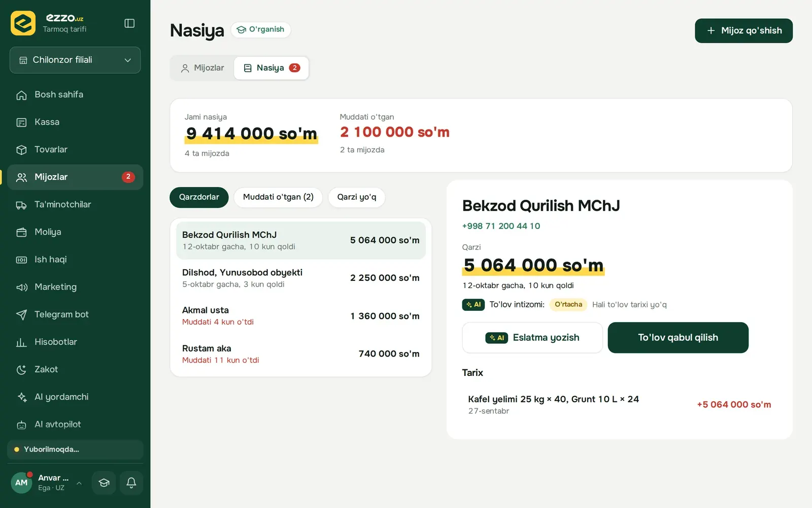Image resolution: width=812 pixels, height=508 pixels.
Task: Select the Akmal usta debtor row
Action: coord(301,316)
